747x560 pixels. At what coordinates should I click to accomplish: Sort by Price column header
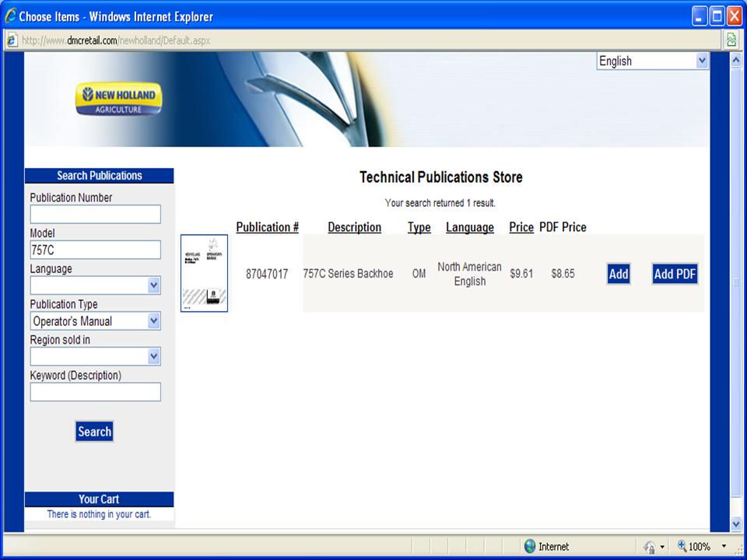pyautogui.click(x=521, y=227)
